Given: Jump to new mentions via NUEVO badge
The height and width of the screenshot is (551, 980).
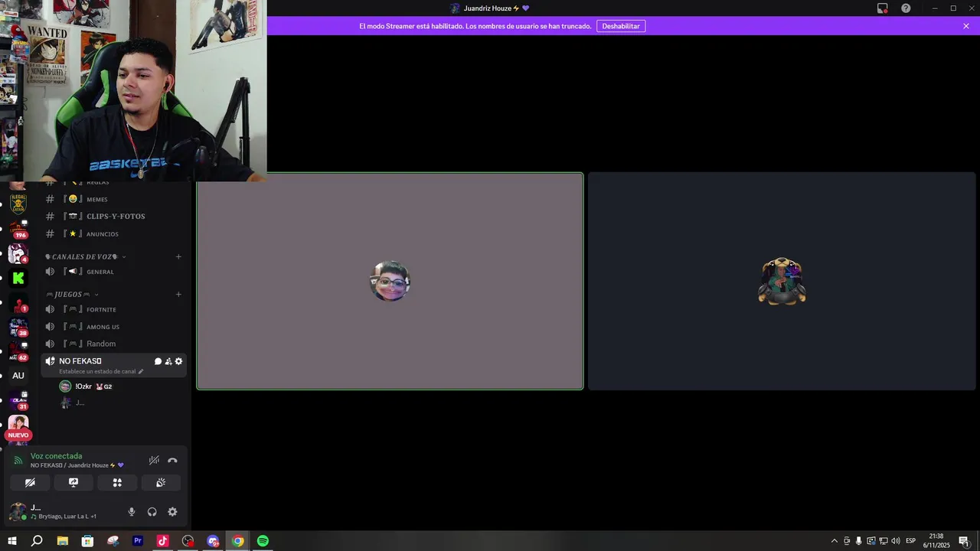Looking at the screenshot, I should coord(18,435).
